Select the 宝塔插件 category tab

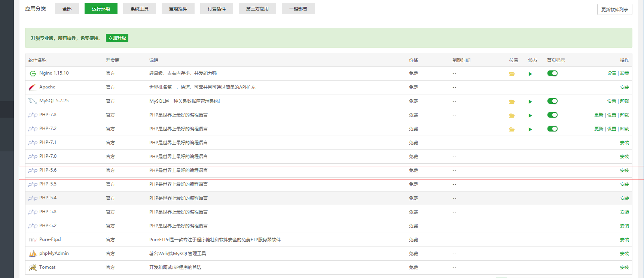[178, 9]
